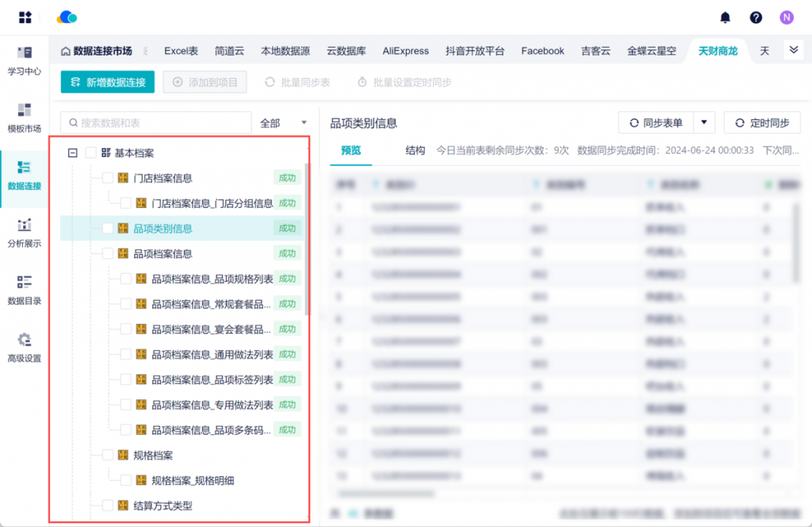This screenshot has width=812, height=527.
Task: Open the app grid menu icon
Action: (x=25, y=17)
